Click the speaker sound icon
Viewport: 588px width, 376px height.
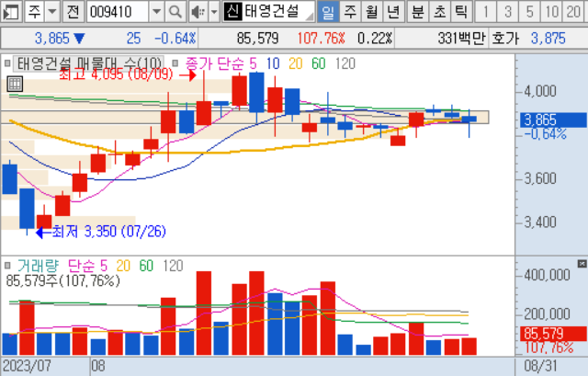[198, 12]
